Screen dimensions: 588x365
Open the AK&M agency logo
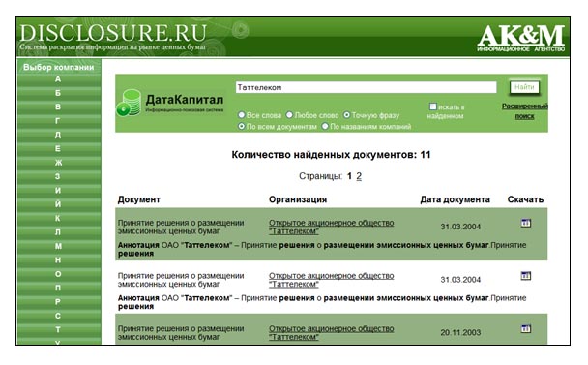(521, 38)
